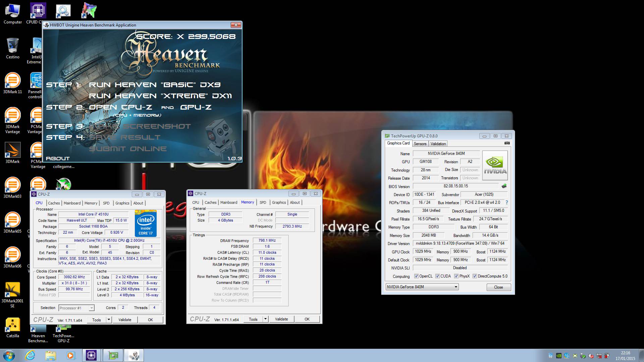
Task: Click the Intel Core i7 logo in CPU-Z
Action: point(146,223)
